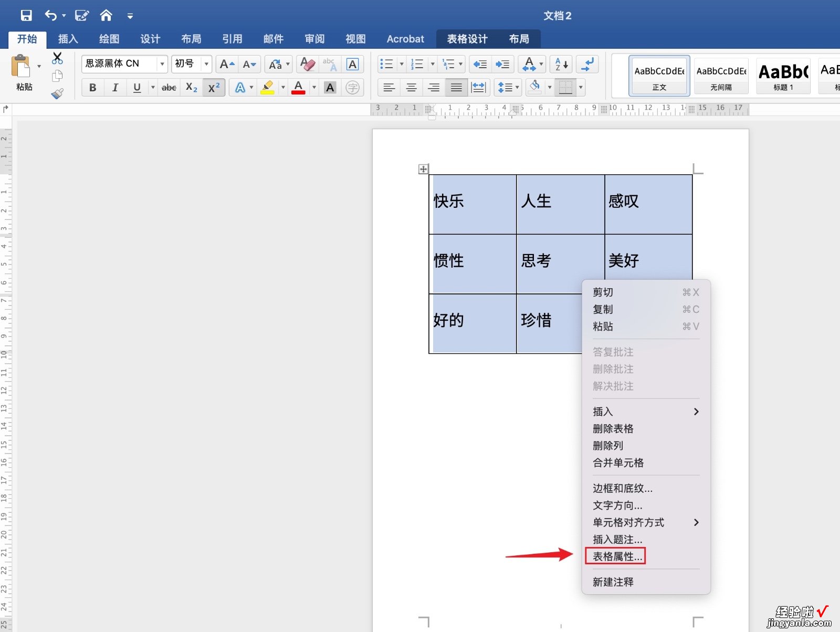Apply yellow highlight color

tap(268, 88)
